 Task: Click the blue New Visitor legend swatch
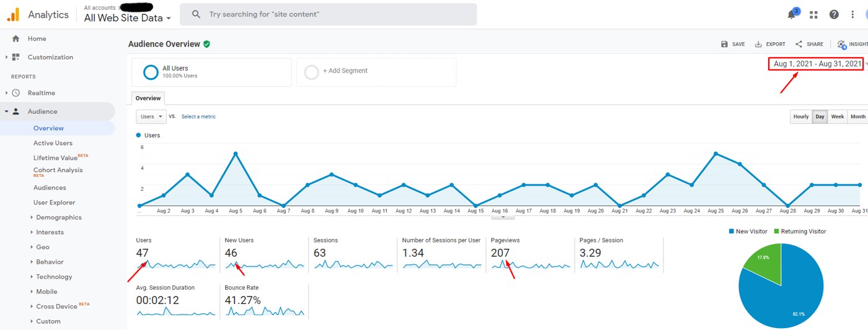732,232
